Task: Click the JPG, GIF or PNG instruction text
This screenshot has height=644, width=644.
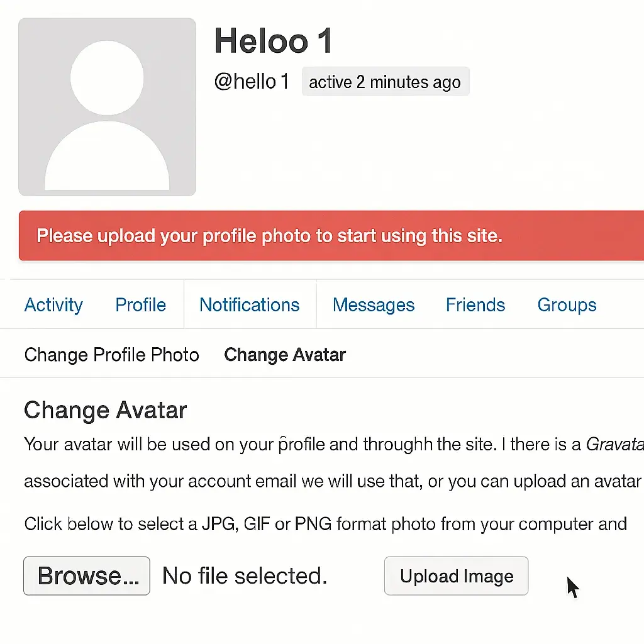Action: pos(325,524)
